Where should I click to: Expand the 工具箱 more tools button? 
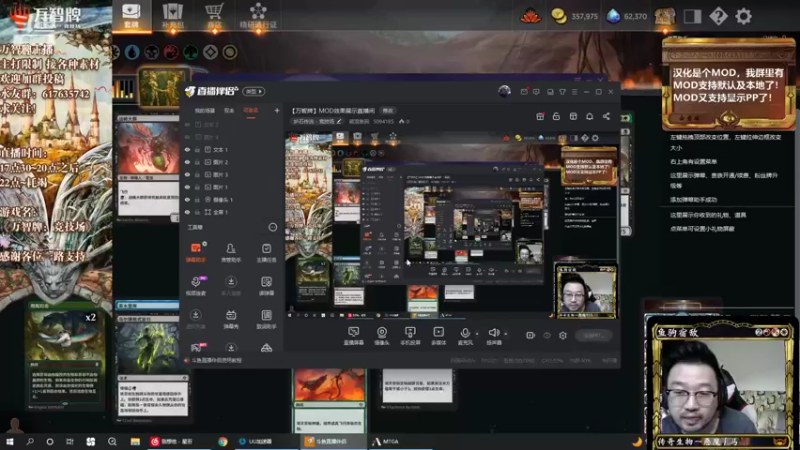click(273, 227)
